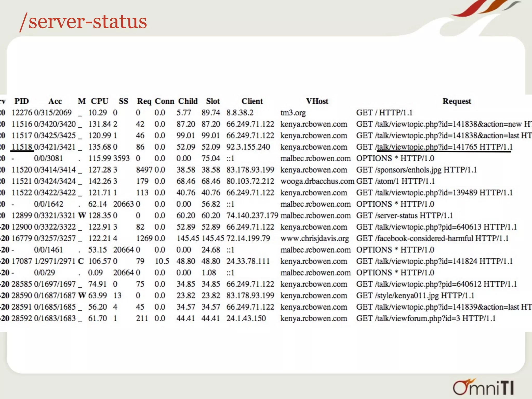
Task: Click client IP 80.103.72.212
Action: click(250, 181)
